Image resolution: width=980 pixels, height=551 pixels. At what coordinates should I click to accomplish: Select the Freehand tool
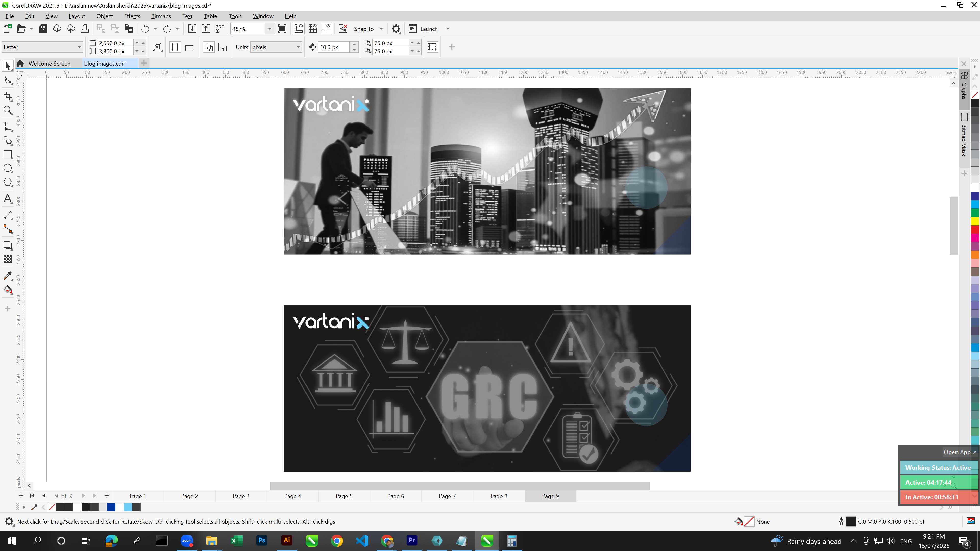pos(8,127)
